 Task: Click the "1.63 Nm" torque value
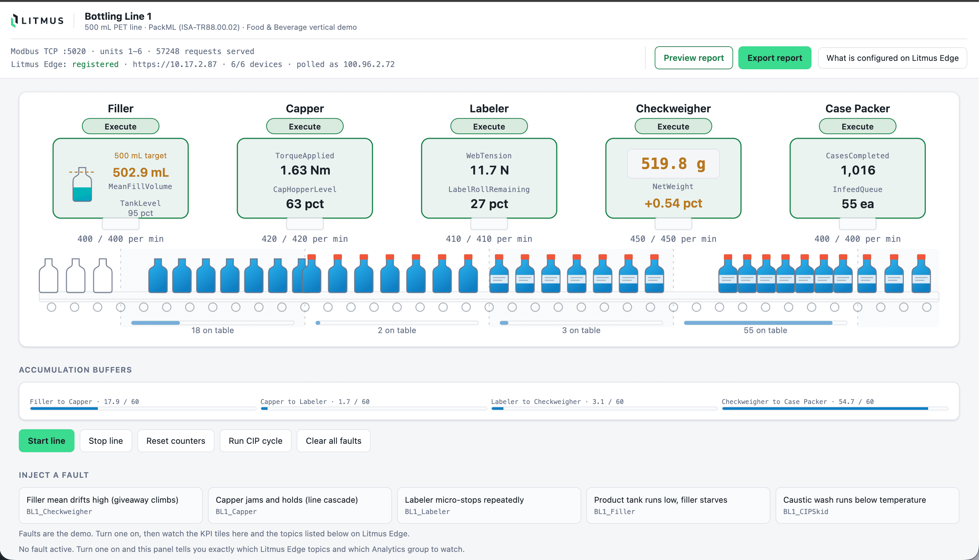(305, 170)
